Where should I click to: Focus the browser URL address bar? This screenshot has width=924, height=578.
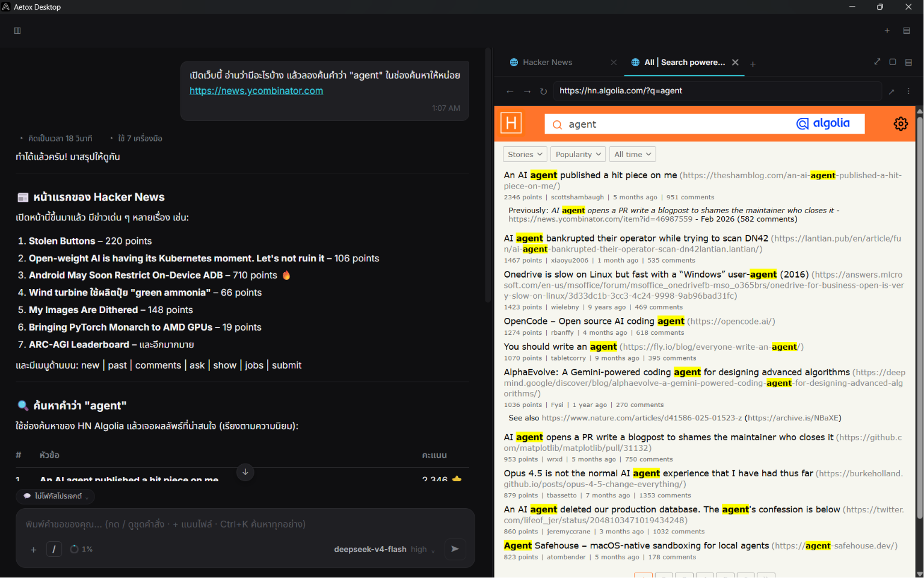718,91
